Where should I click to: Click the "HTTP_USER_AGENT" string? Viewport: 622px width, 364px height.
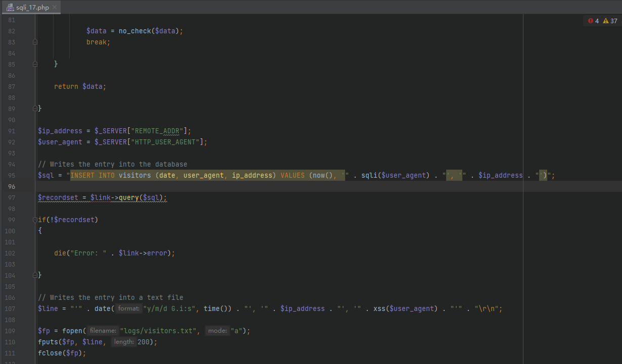point(165,142)
